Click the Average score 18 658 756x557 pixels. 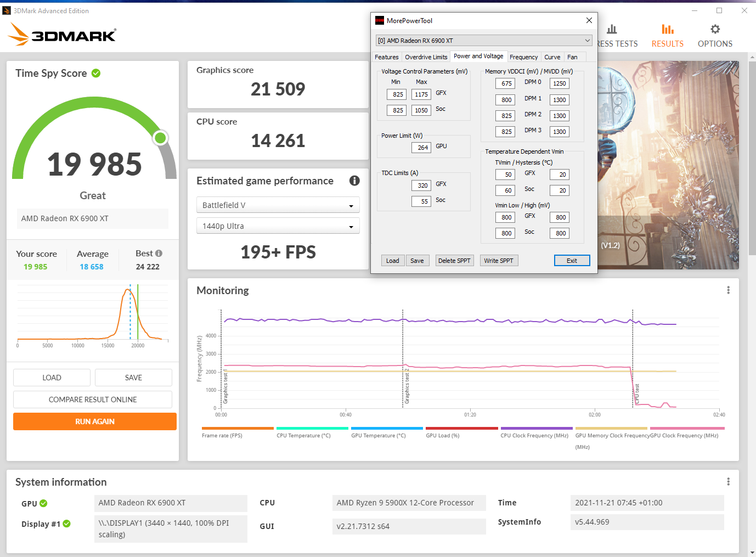pos(92,267)
